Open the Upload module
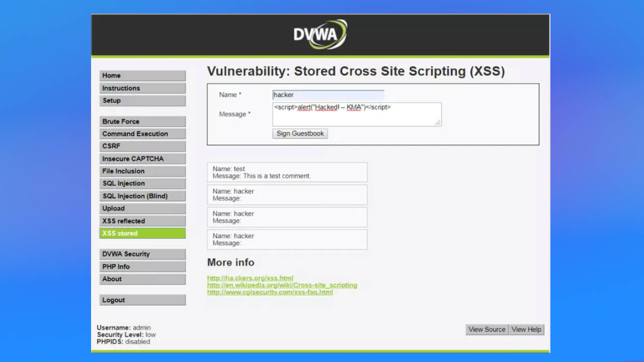Image resolution: width=644 pixels, height=362 pixels. point(142,208)
